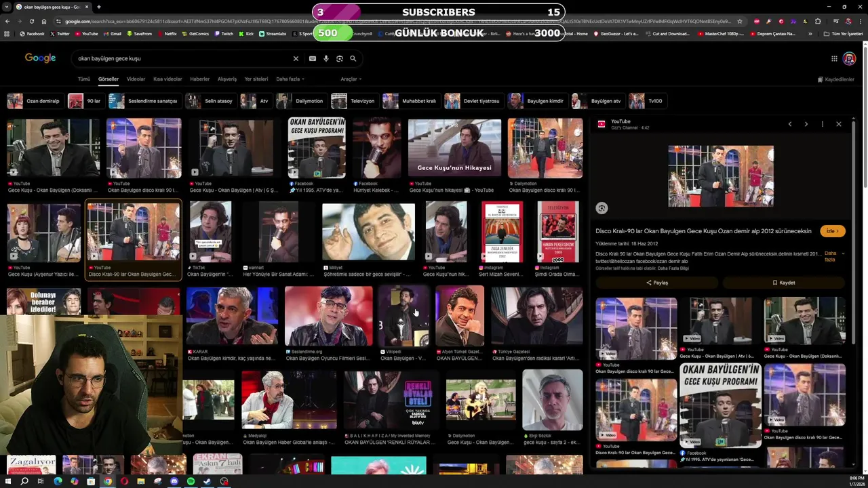
Task: Open Windows taskbar search
Action: pos(24,481)
